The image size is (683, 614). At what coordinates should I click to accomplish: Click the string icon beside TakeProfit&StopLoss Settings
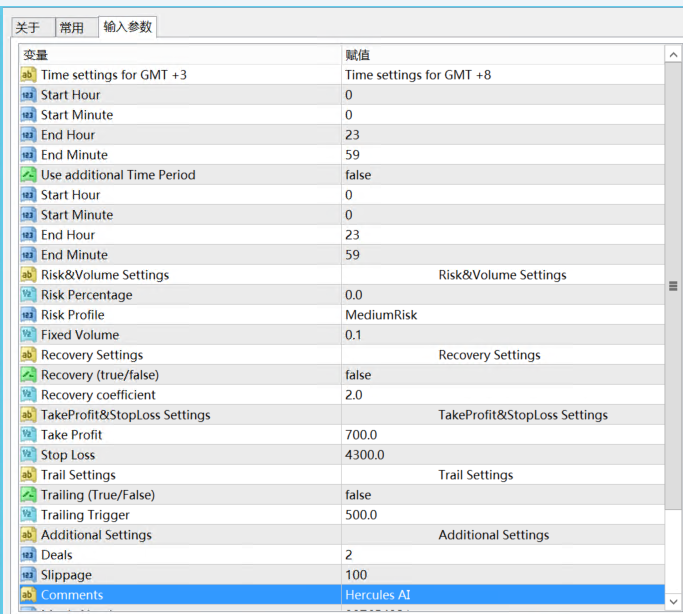coord(28,415)
